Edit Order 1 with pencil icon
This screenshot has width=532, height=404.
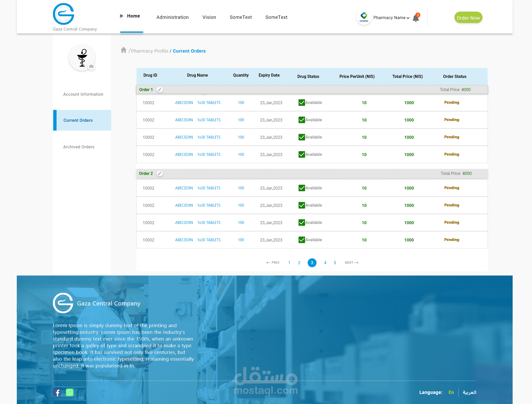pos(160,90)
